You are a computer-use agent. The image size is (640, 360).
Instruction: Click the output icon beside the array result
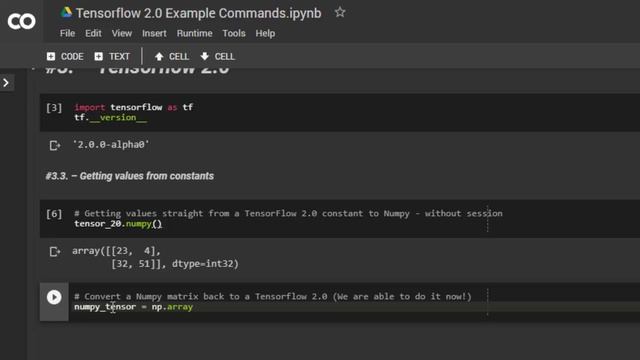click(55, 251)
